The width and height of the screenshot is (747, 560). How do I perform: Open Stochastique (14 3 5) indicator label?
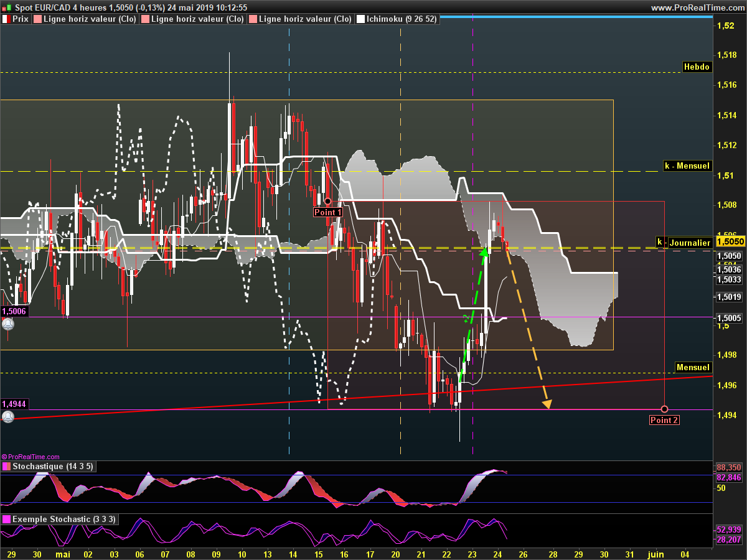[53, 467]
